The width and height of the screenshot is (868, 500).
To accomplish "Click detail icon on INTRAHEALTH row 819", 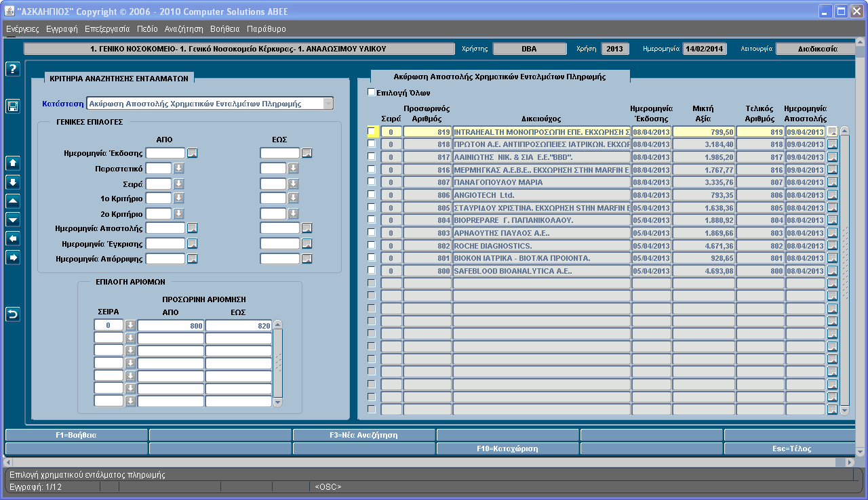I will [832, 131].
